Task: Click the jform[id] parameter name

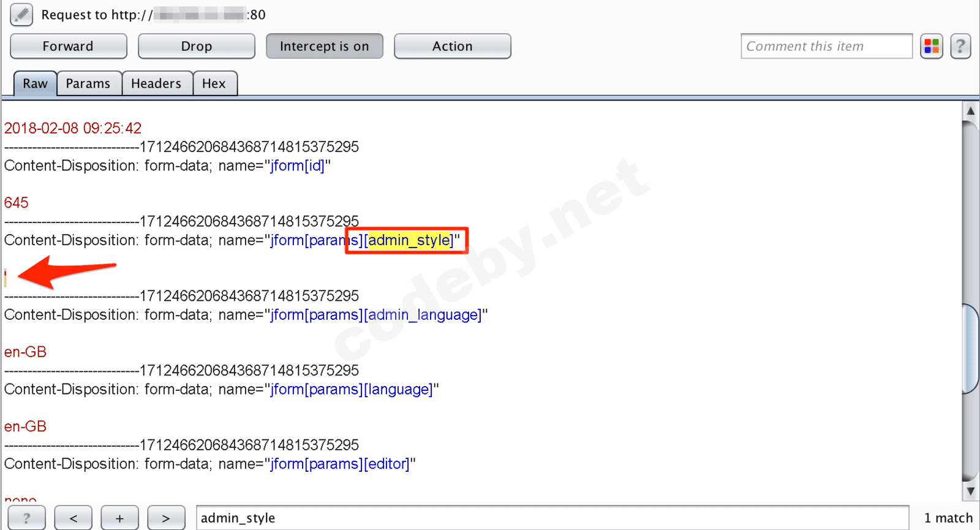Action: 298,165
